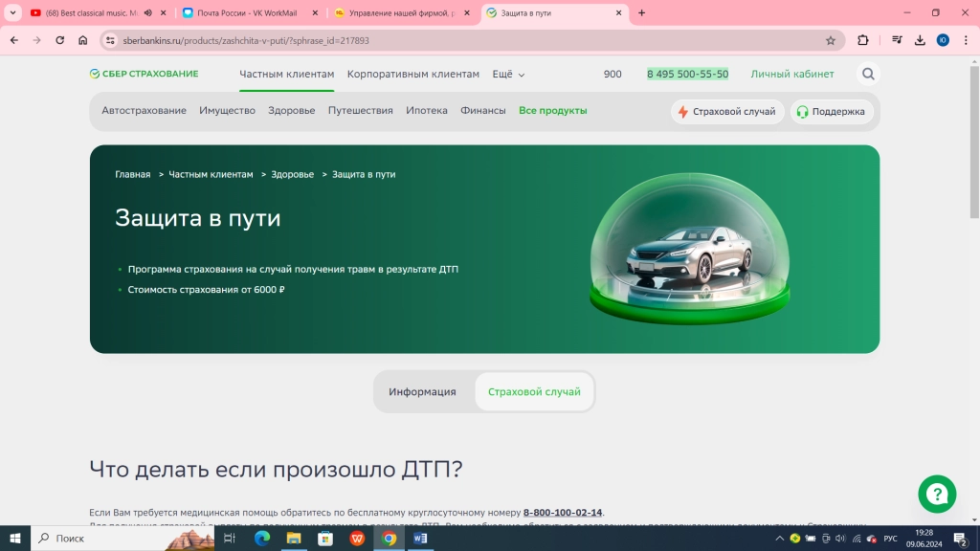Open Личный кабинет

coord(791,74)
